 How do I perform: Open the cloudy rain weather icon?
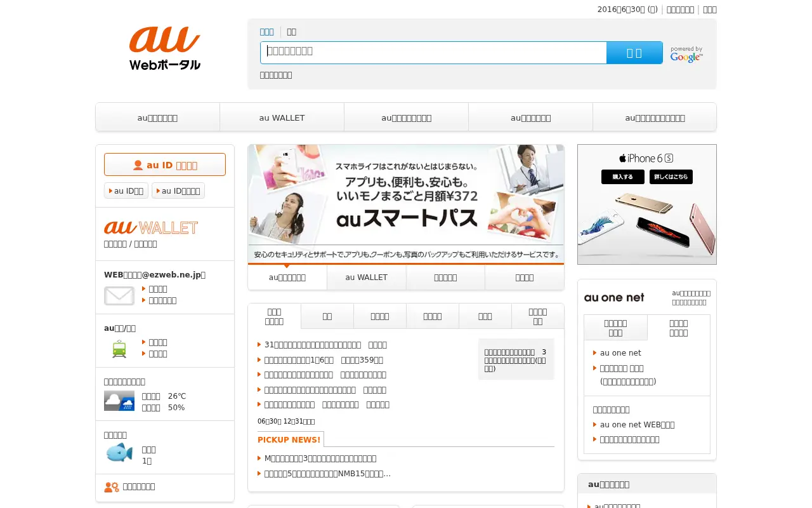[x=119, y=401]
